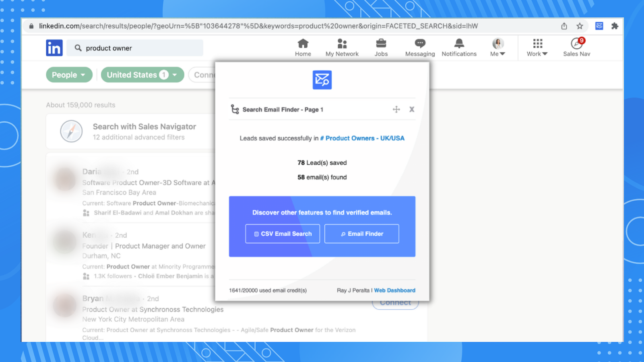The width and height of the screenshot is (644, 362).
Task: Click the email finder extension icon in toolbar
Action: 599,26
